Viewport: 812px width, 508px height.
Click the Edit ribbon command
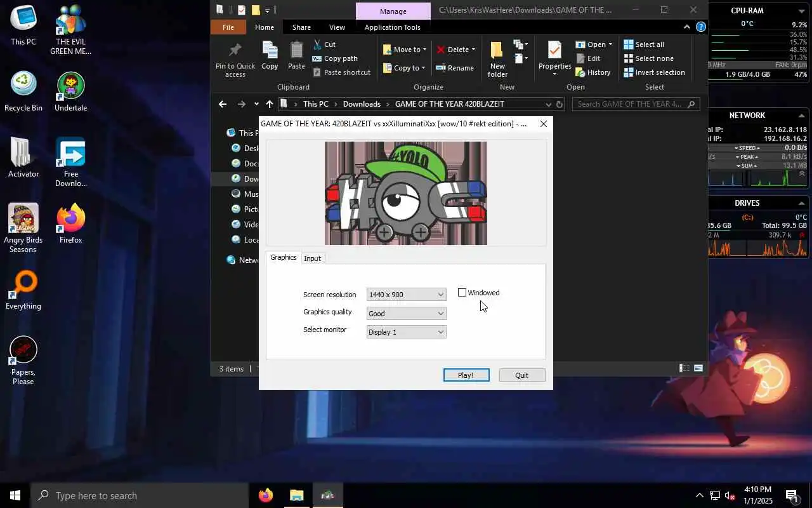point(588,58)
